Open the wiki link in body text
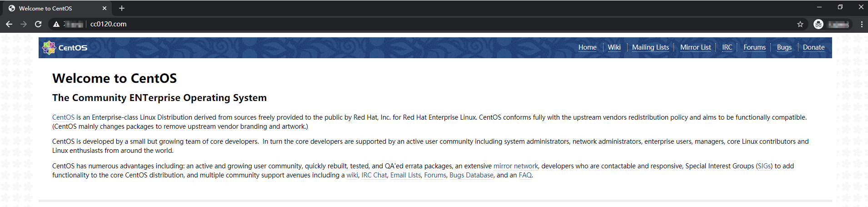Image resolution: width=868 pixels, height=207 pixels. tap(352, 175)
